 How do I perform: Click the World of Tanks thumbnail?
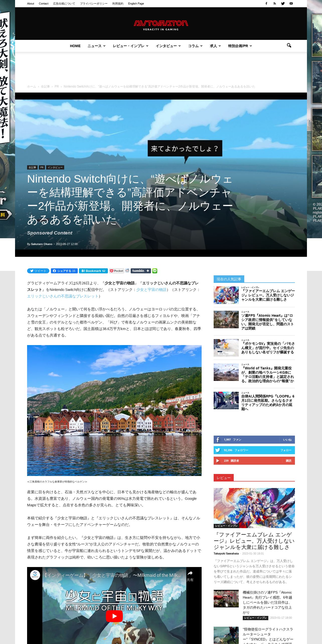click(226, 372)
